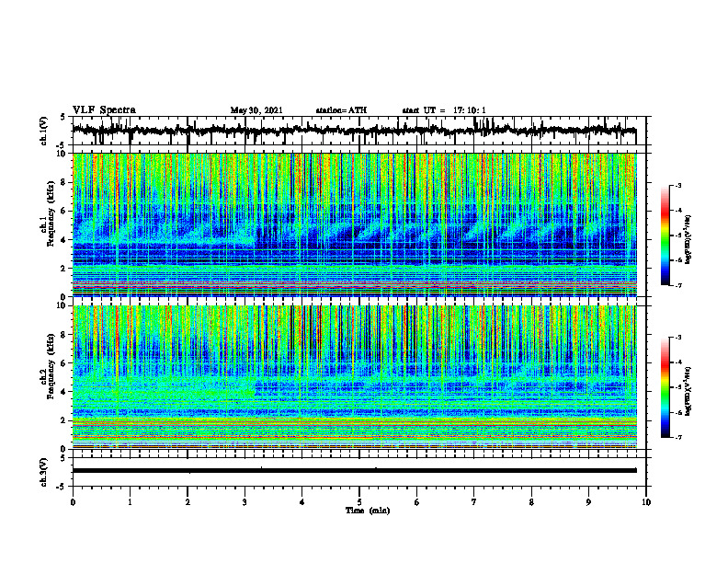Screen dimensions: 728x563
Task: Click the "5" tick on ch.3(V) axis
Action: [63, 459]
